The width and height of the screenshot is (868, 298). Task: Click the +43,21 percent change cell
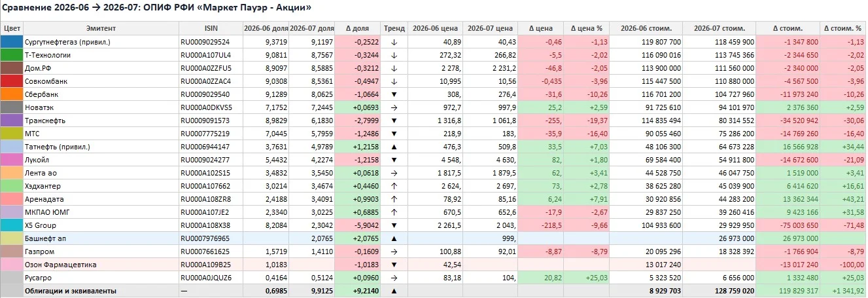click(x=843, y=198)
